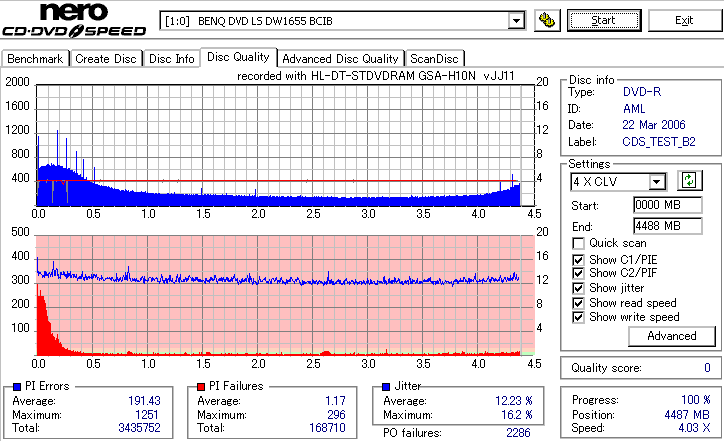
Task: Click the Start button
Action: click(604, 20)
